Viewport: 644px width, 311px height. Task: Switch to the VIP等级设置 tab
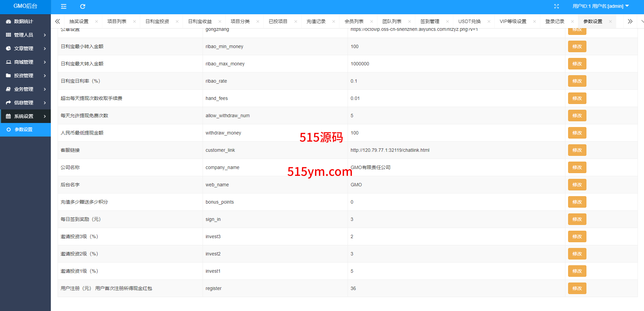click(513, 21)
